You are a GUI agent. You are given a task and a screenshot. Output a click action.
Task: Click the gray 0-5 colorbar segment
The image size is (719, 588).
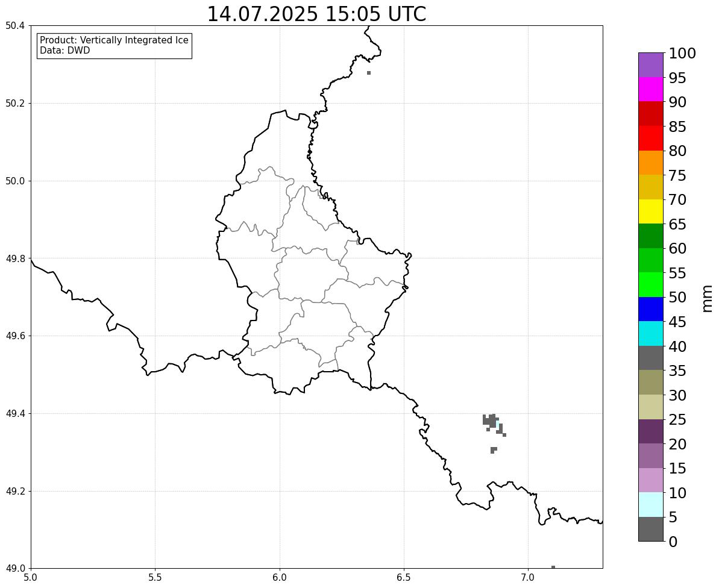(651, 529)
